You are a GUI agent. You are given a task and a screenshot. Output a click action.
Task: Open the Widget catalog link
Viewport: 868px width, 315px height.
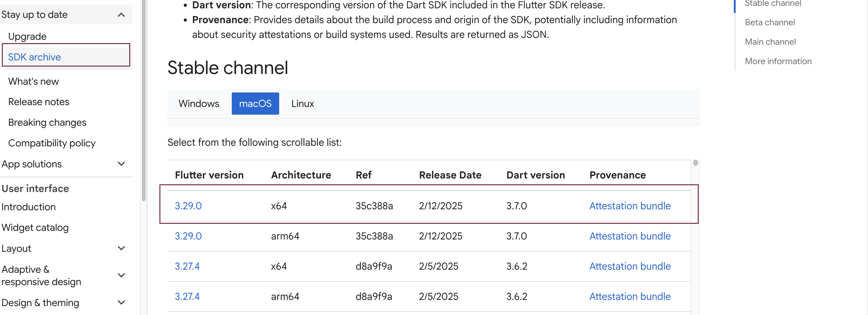click(x=35, y=228)
